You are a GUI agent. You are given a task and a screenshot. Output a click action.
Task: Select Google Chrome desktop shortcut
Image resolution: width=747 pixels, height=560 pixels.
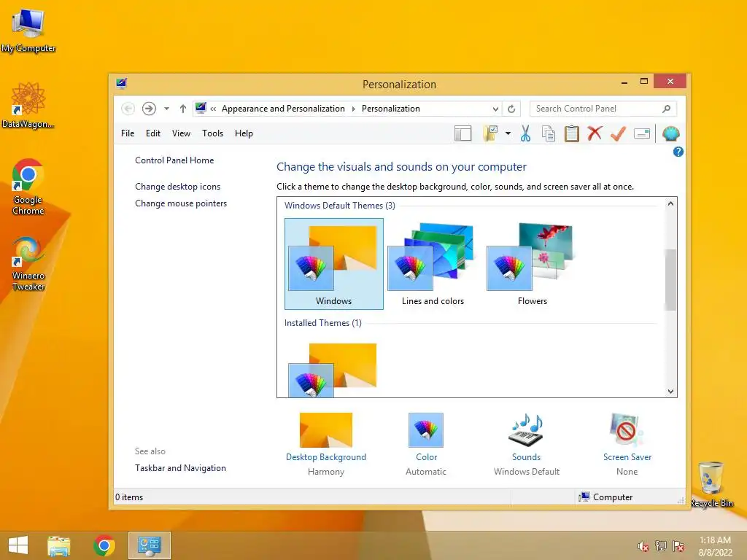28,187
